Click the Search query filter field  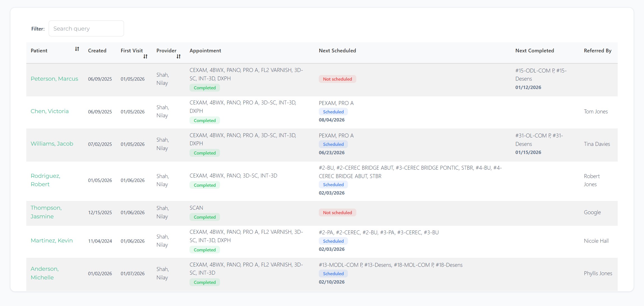point(86,29)
